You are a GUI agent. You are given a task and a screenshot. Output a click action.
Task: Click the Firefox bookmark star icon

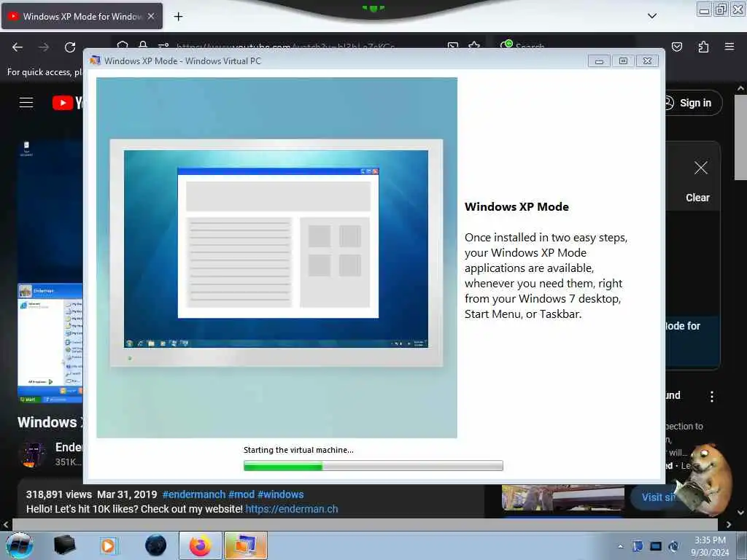[474, 46]
